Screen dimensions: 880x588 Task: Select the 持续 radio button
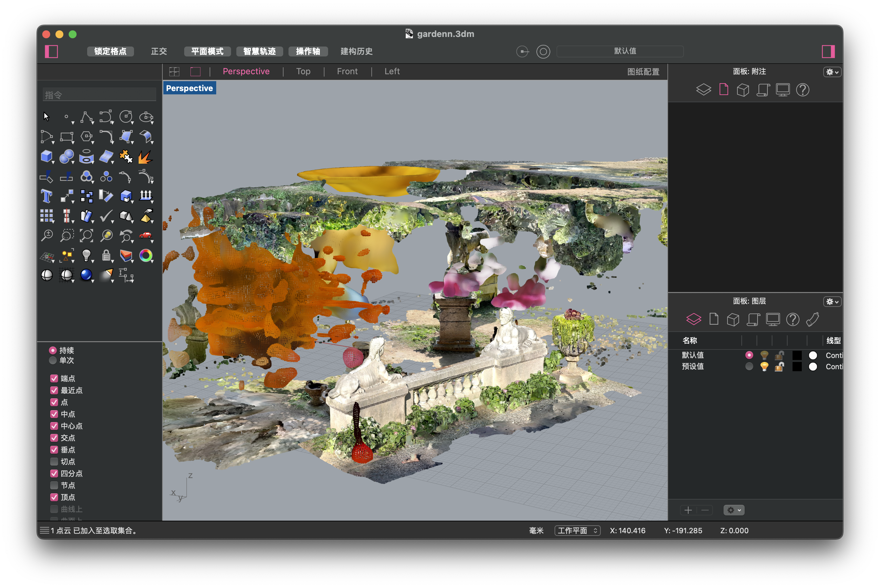(x=52, y=350)
